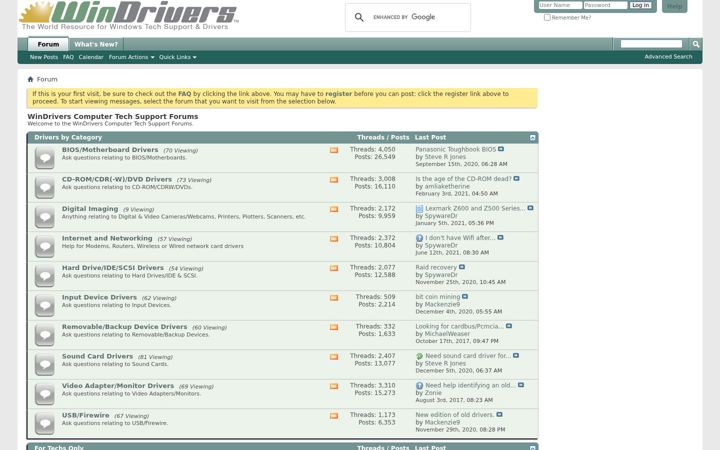Open RSS feed for Removable/Backup Device Drivers
720x450 pixels.
[334, 327]
